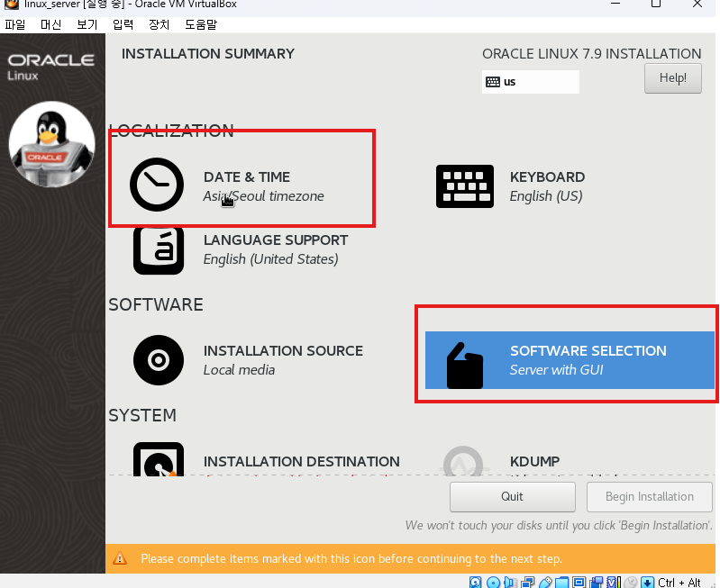Click the warning triangle icon in orange bar
720x588 pixels.
click(x=120, y=558)
